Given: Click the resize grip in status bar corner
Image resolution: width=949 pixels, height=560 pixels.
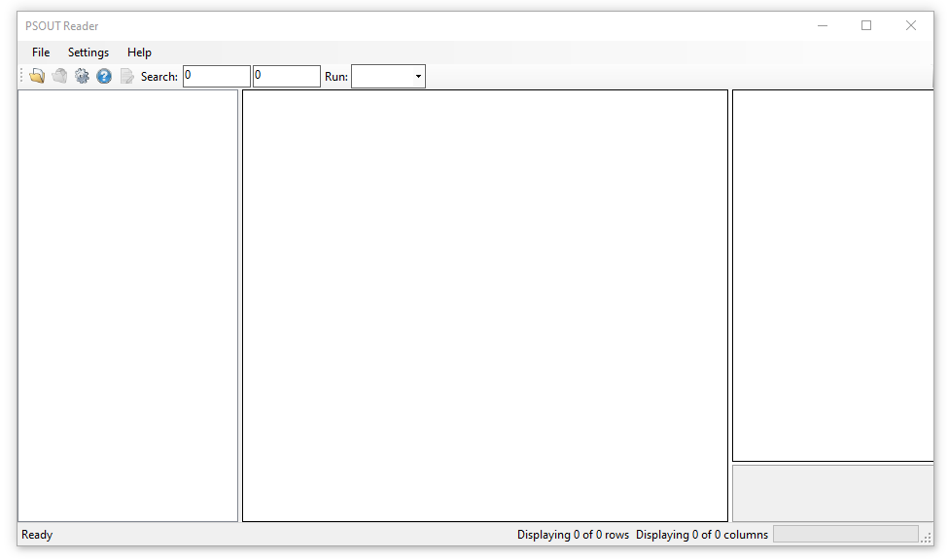Looking at the screenshot, I should [926, 538].
